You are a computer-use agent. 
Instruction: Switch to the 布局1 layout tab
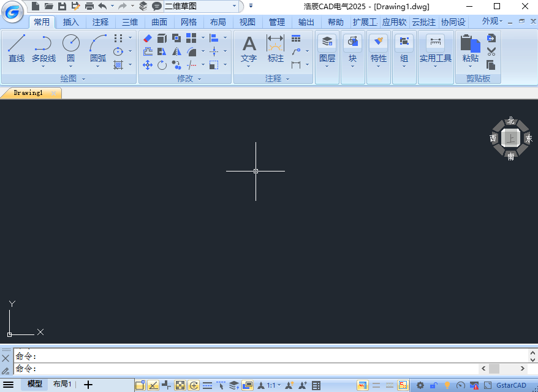[x=62, y=384]
